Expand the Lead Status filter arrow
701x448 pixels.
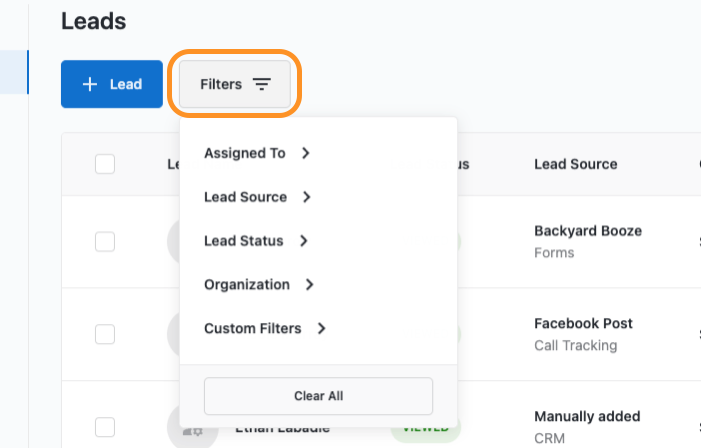click(303, 241)
